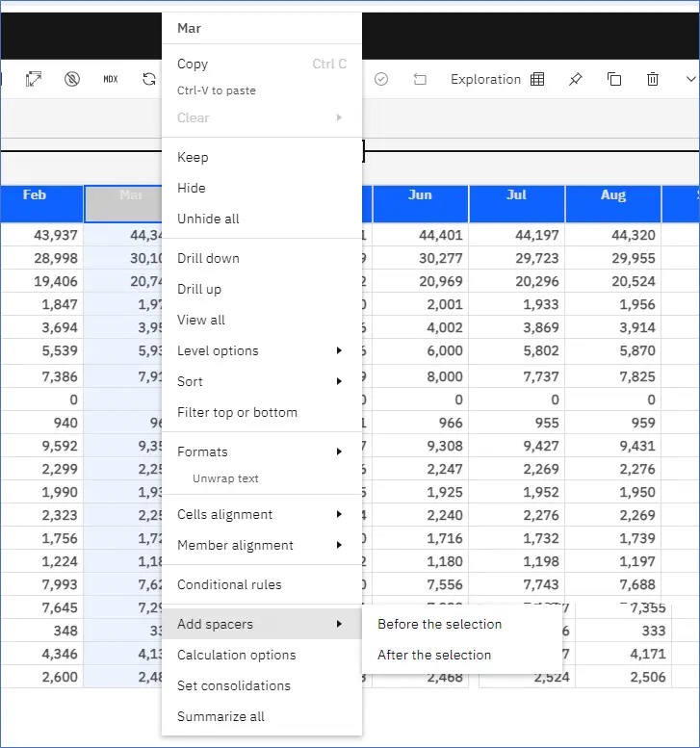Image resolution: width=700 pixels, height=748 pixels.
Task: Select Unhide all menu entry
Action: [262, 219]
